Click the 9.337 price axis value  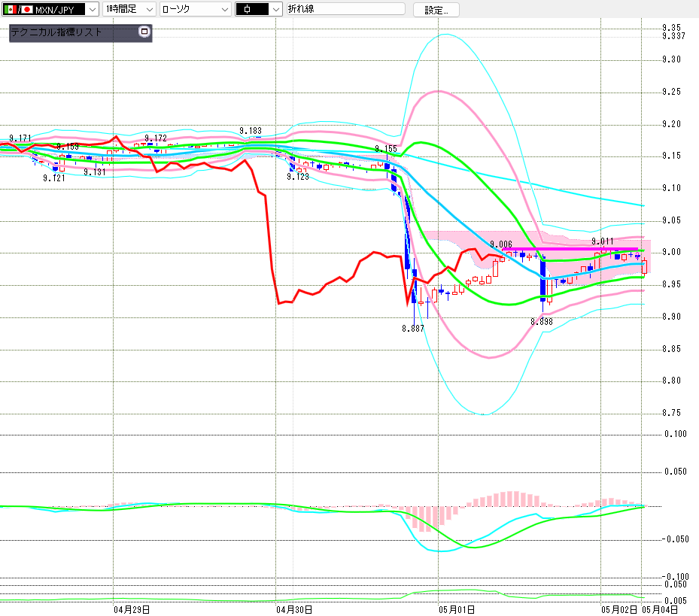(673, 35)
